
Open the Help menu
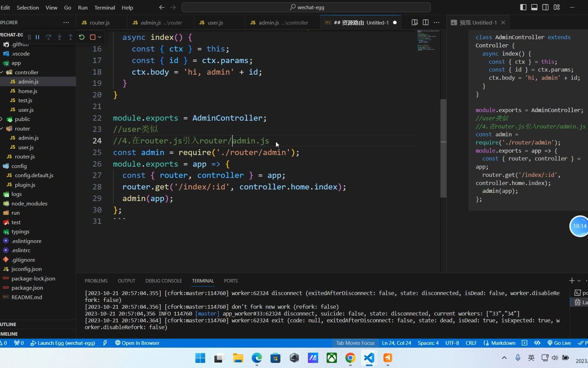coord(127,7)
